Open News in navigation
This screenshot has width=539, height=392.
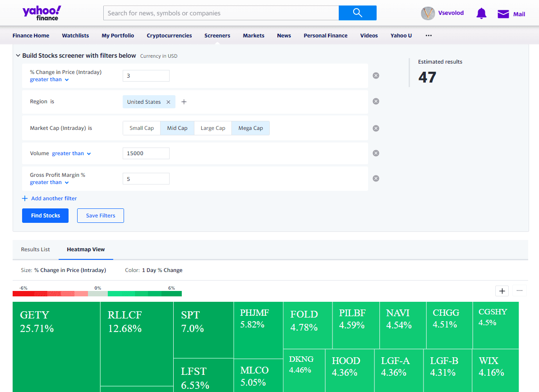[284, 36]
